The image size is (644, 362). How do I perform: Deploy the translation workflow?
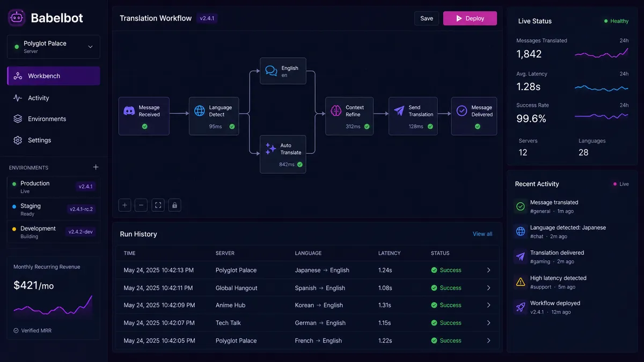coord(470,18)
